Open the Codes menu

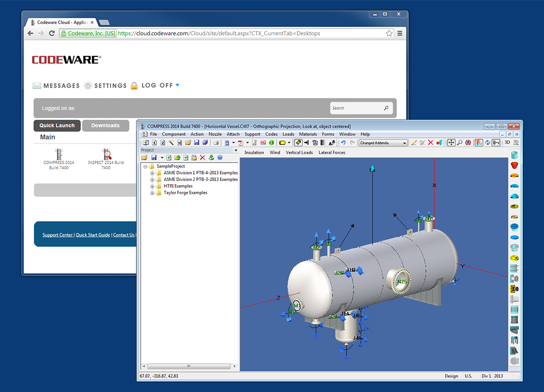[271, 134]
